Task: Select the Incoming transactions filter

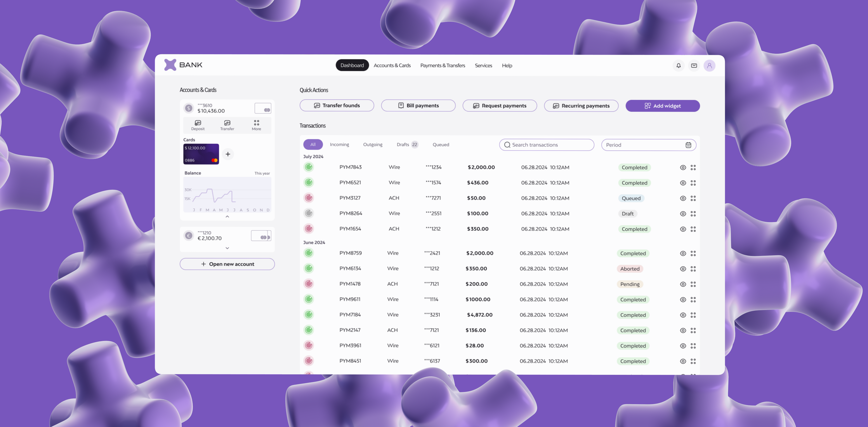Action: 339,144
